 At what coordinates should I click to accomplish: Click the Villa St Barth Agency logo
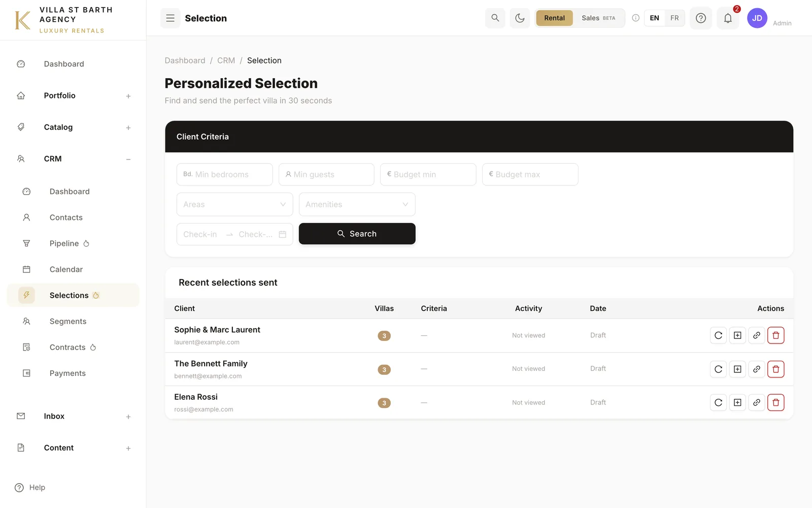63,20
